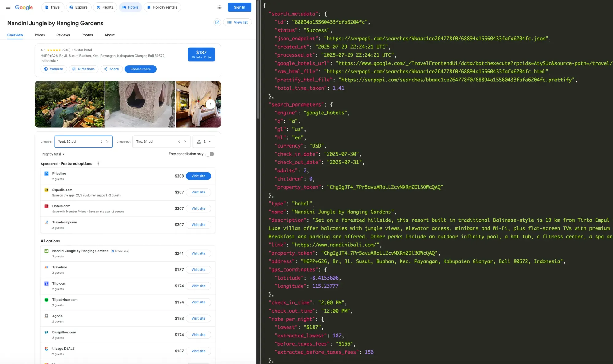Open hotel page in new tab icon
Screen dimensions: 613x364
click(217, 22)
